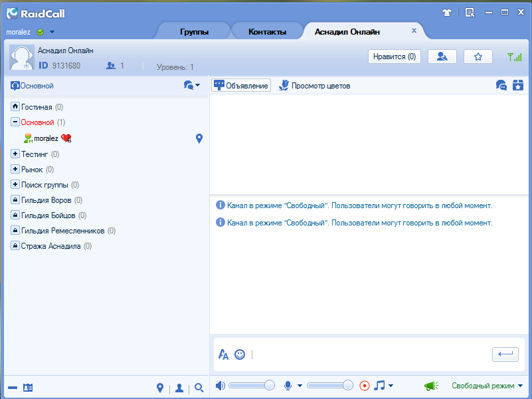This screenshot has width=532, height=399.
Task: Click lock icon of Гильдия Бойцов
Action: [x=15, y=215]
